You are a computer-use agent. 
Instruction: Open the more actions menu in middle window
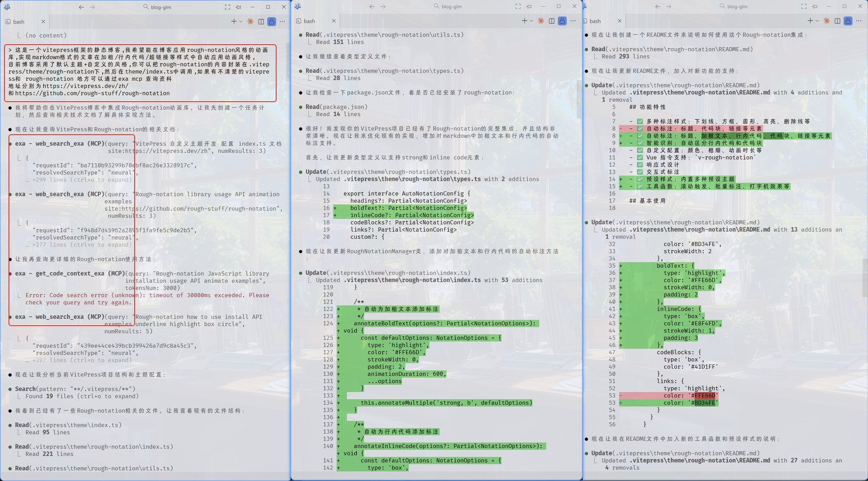[x=573, y=21]
